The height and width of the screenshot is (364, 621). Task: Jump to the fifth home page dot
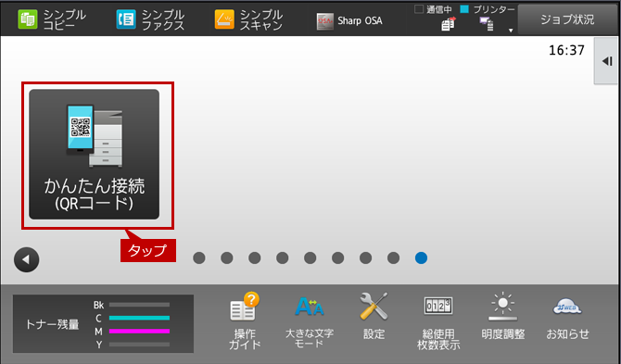point(310,258)
